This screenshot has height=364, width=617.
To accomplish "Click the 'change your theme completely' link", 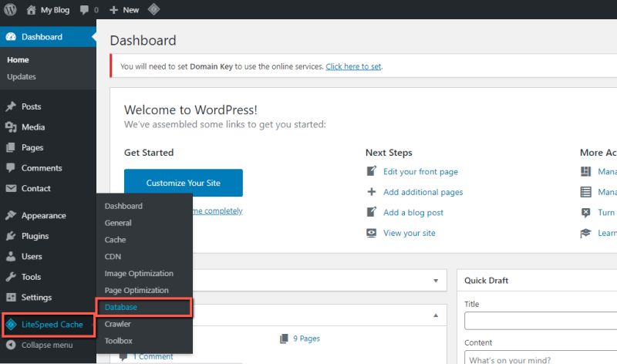I will 217,211.
